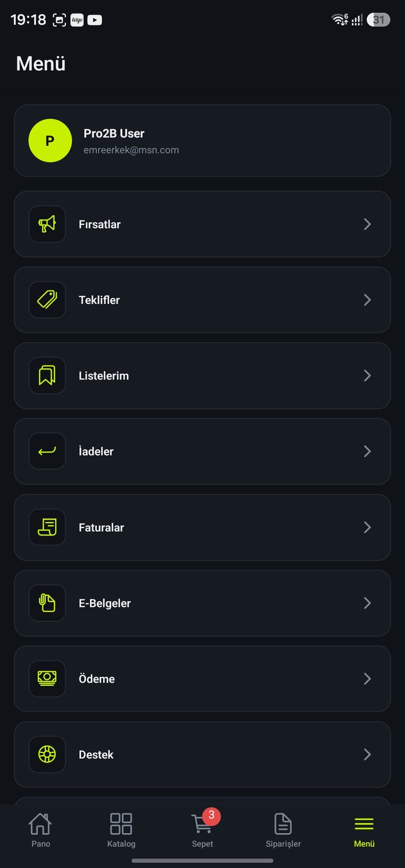Switch to the Siparişler tab
Screen dimensions: 405x868
pos(283,830)
